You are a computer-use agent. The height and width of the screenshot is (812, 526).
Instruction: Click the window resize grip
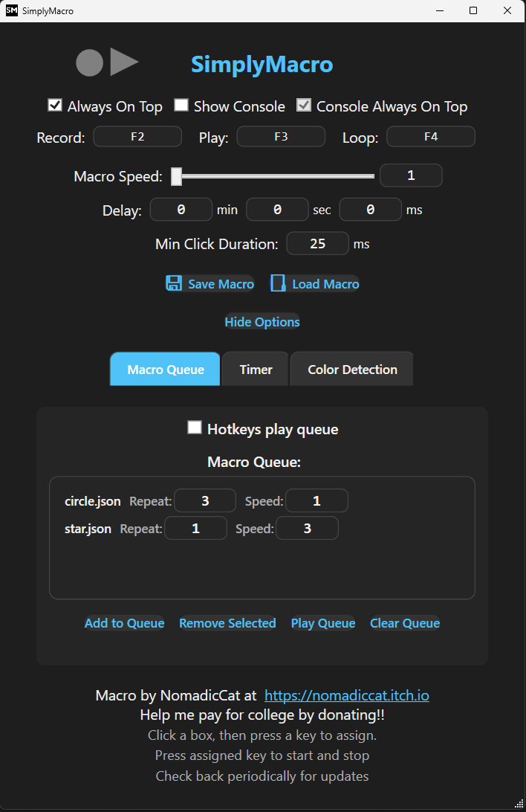(x=519, y=805)
